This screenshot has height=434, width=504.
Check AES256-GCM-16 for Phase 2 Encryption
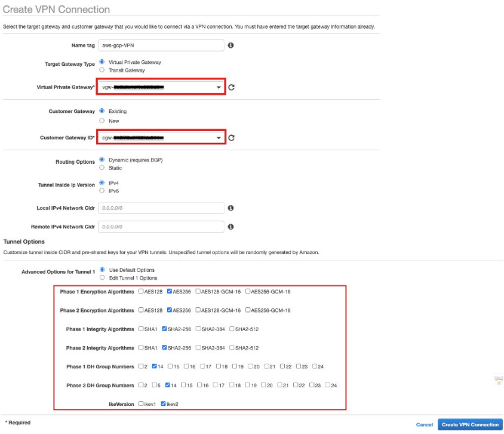pyautogui.click(x=248, y=311)
